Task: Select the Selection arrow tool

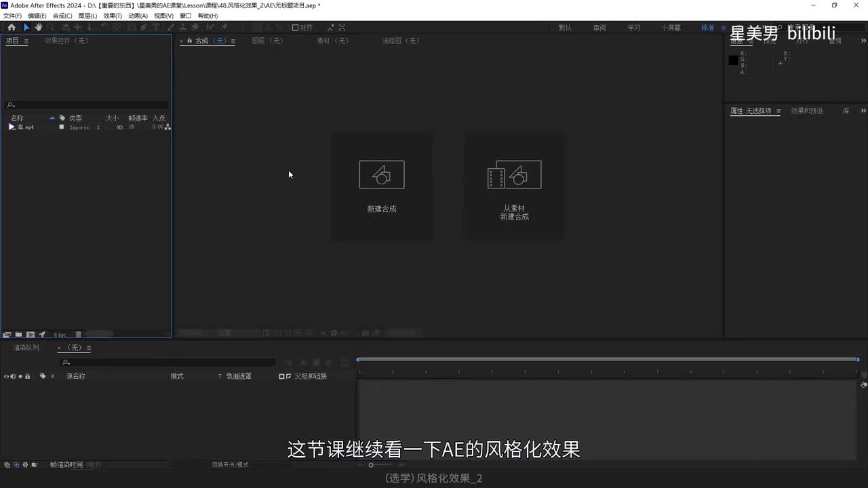Action: pos(26,27)
